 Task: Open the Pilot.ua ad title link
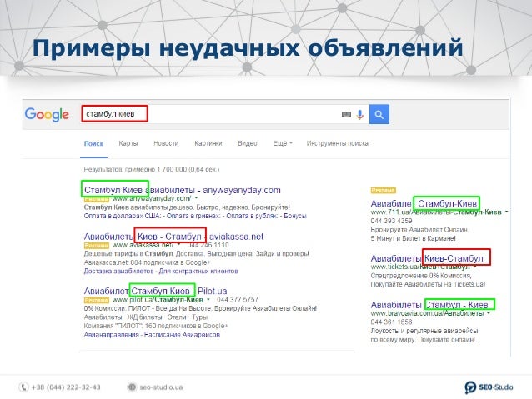(155, 291)
